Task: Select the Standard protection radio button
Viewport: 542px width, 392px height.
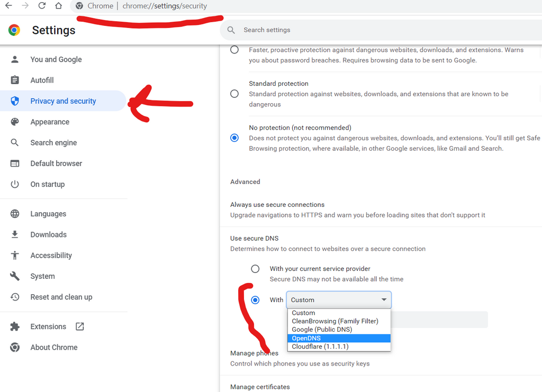Action: tap(234, 94)
